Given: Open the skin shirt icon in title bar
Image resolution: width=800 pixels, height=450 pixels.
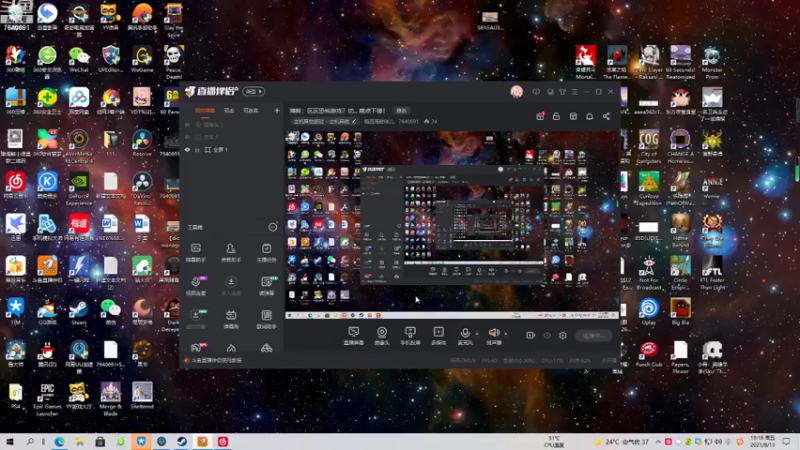Looking at the screenshot, I should [x=562, y=92].
